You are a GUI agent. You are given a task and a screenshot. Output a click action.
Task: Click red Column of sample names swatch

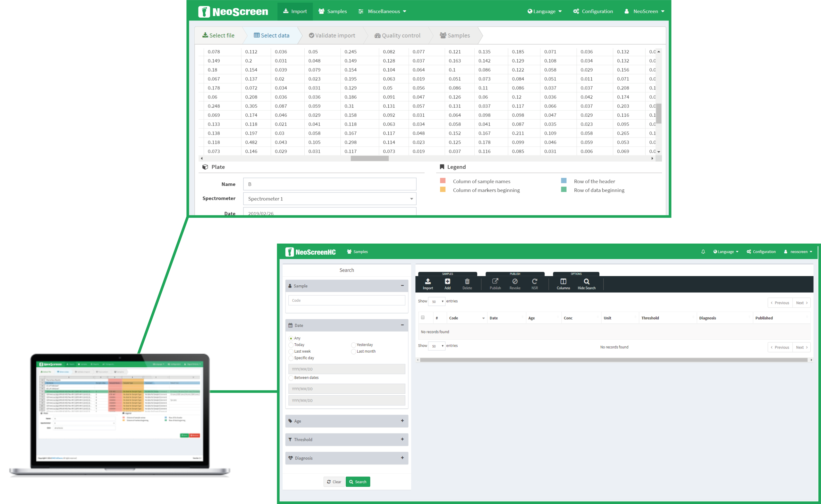pos(443,181)
